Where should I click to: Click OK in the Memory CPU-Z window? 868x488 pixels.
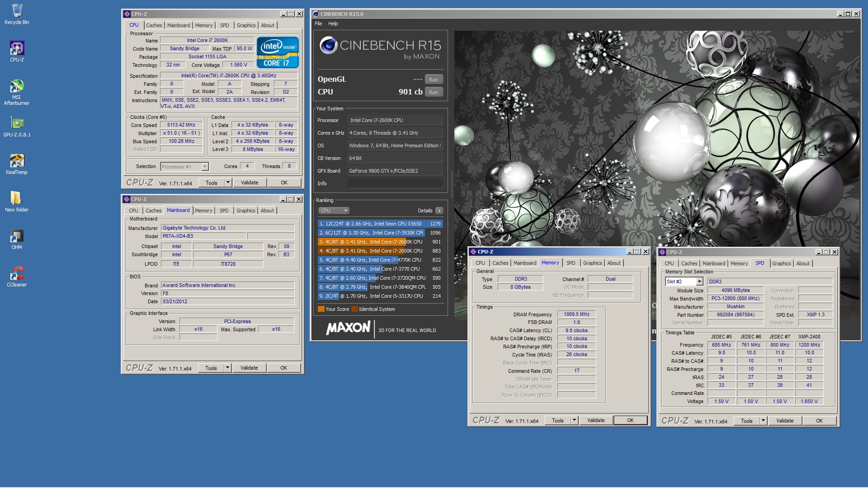point(630,420)
